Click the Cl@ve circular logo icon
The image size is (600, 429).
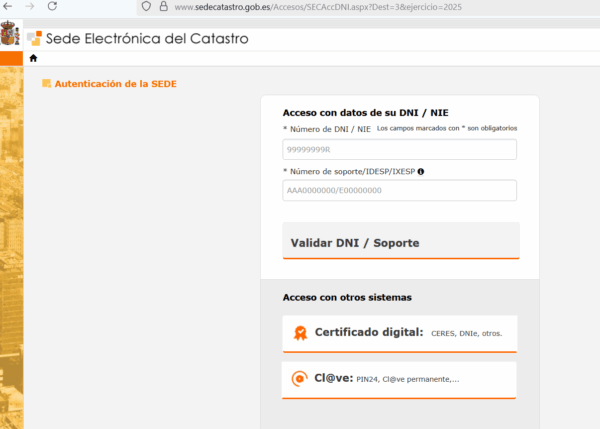point(300,379)
